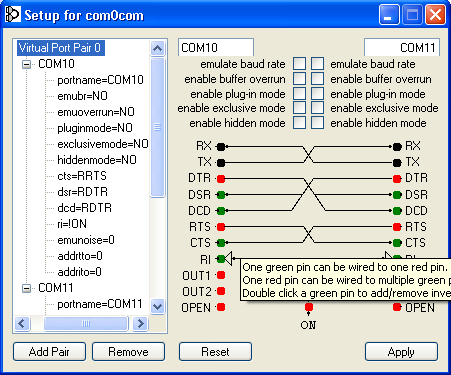Select ri=!ON tree entry
This screenshot has width=451, height=375.
[72, 224]
